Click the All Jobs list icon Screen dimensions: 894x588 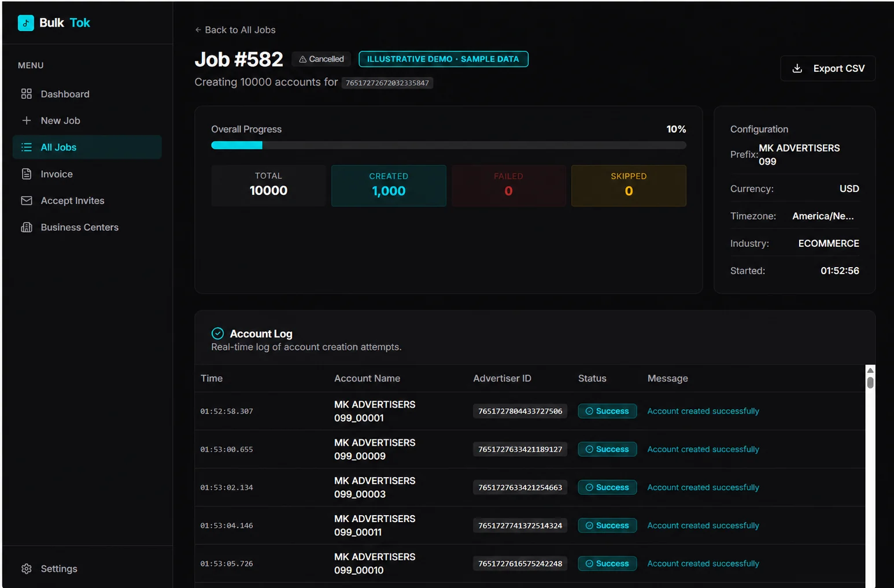[27, 147]
